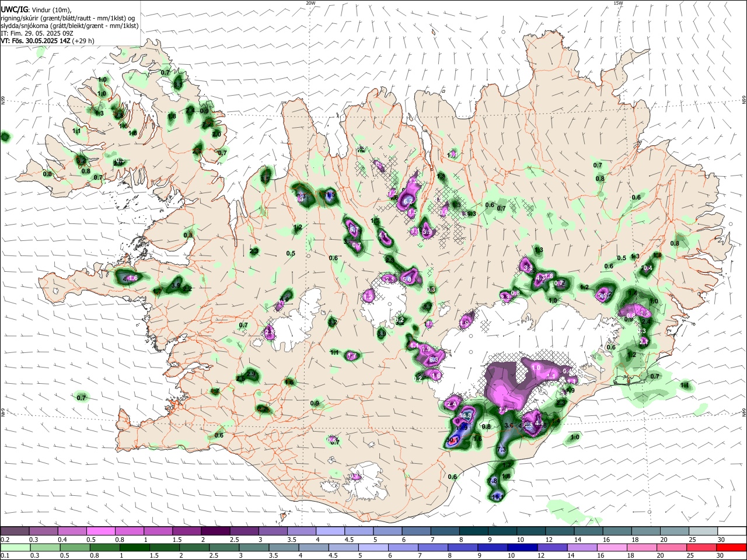Pick the darkest purple 2 swatch in upper legend
Screen dimensions: 747x560
click(215, 531)
